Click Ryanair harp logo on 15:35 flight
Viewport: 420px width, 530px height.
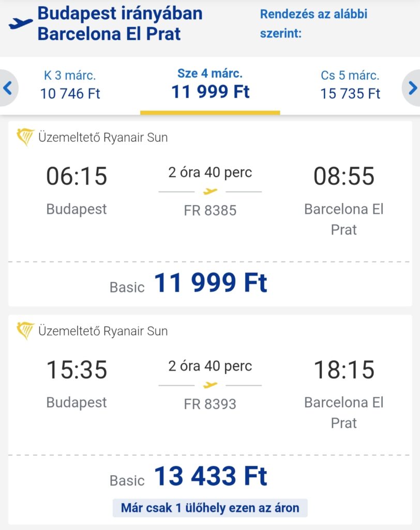[25, 331]
